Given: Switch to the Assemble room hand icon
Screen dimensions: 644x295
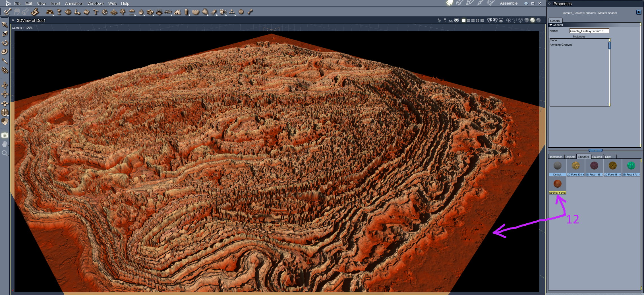Looking at the screenshot, I should tap(450, 3).
